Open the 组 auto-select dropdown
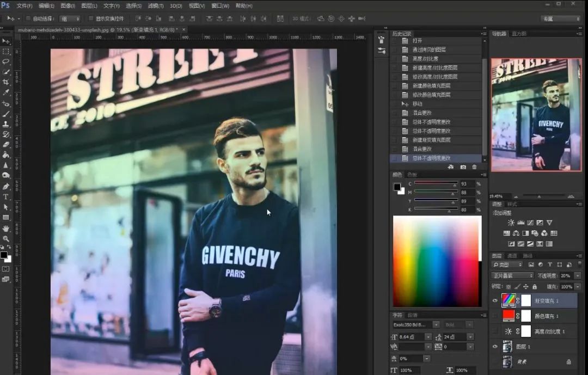The image size is (588, 375). tap(70, 19)
